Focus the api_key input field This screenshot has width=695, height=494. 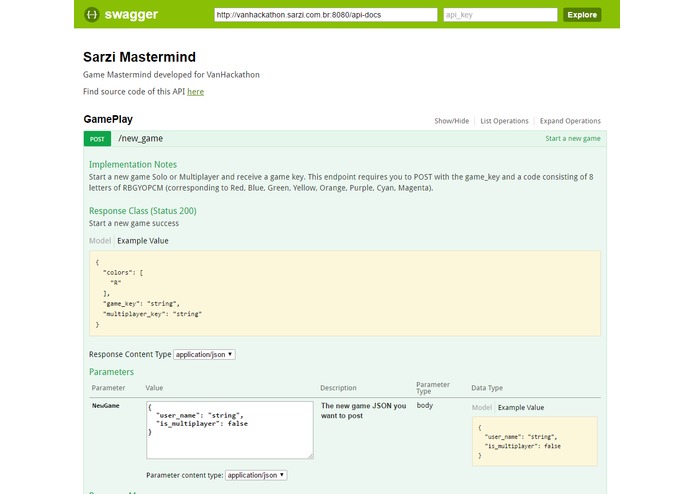(500, 15)
